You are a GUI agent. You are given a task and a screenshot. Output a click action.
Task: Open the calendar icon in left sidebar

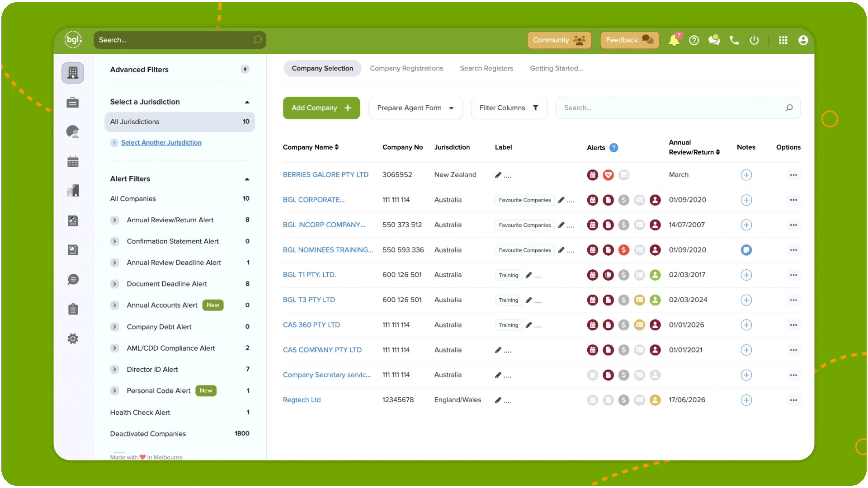tap(73, 161)
